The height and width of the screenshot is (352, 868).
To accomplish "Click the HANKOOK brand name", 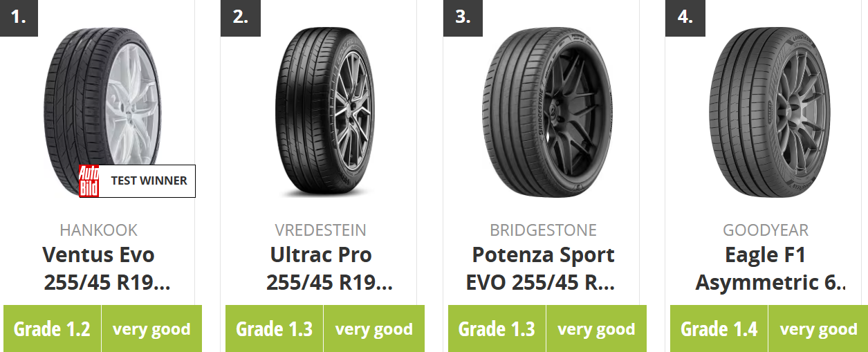I will [x=99, y=230].
